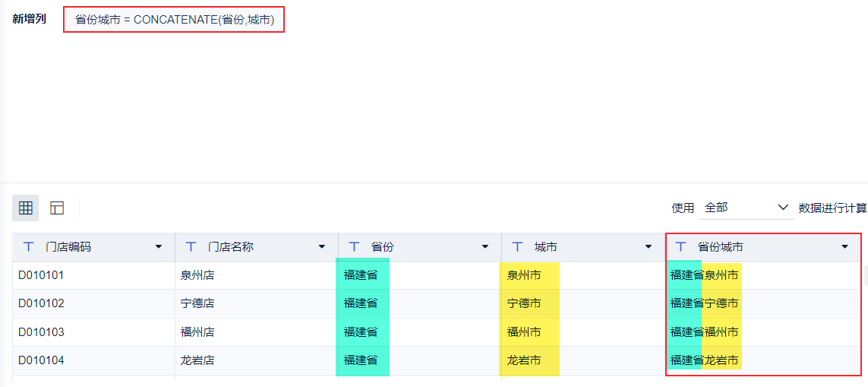Viewport: 868px width, 387px height.
Task: Click the 龙岩市 city cell
Action: (524, 360)
